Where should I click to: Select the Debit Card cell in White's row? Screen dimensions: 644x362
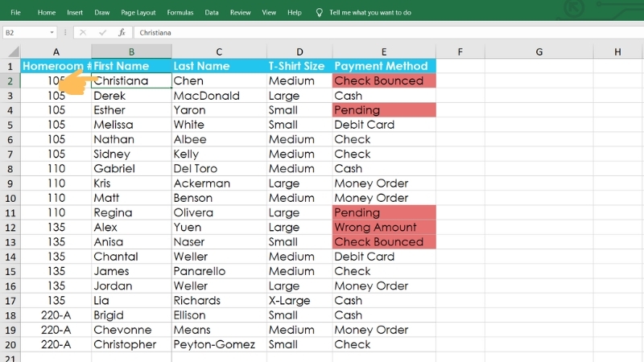(384, 125)
